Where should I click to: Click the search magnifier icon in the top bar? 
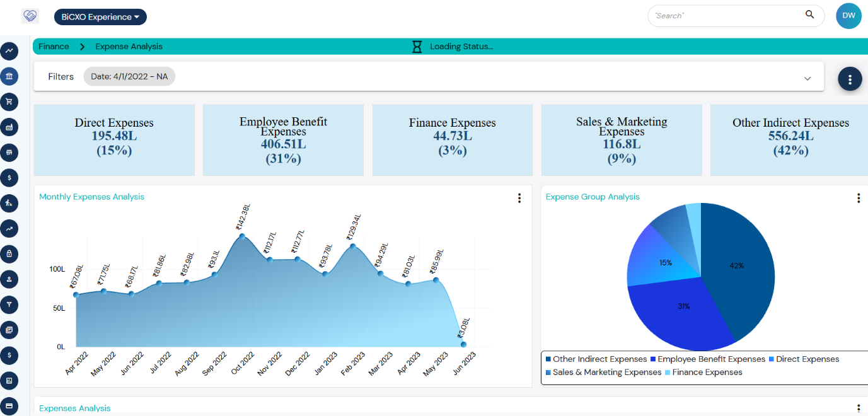[809, 15]
